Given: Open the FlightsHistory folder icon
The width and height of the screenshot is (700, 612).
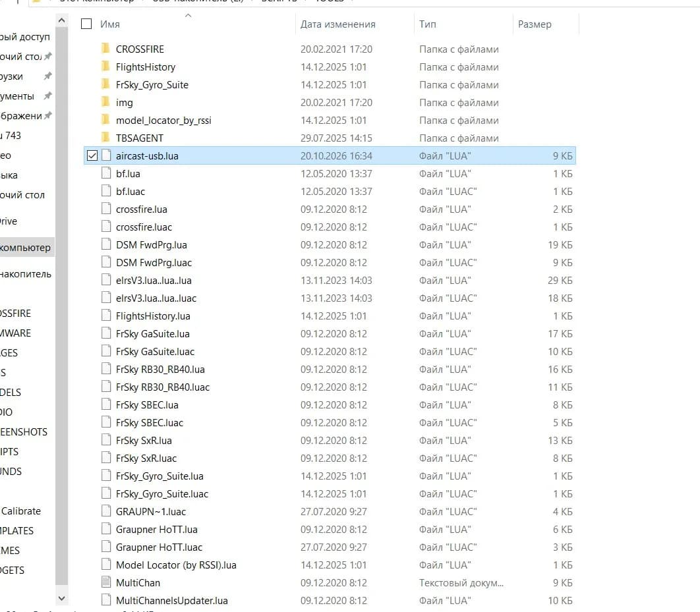Looking at the screenshot, I should [106, 67].
